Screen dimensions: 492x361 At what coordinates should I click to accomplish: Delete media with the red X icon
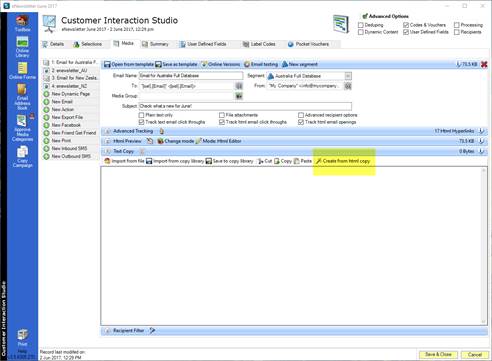pyautogui.click(x=484, y=64)
